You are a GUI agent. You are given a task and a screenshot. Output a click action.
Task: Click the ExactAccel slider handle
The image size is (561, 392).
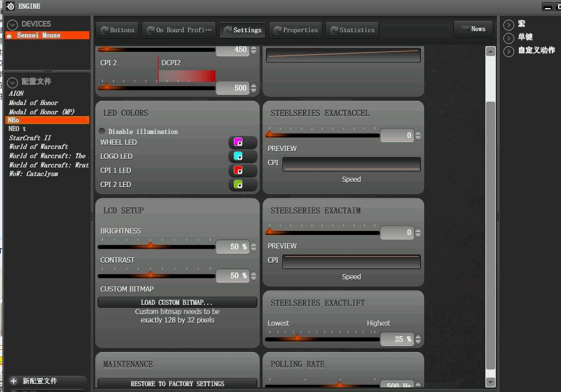pos(271,135)
